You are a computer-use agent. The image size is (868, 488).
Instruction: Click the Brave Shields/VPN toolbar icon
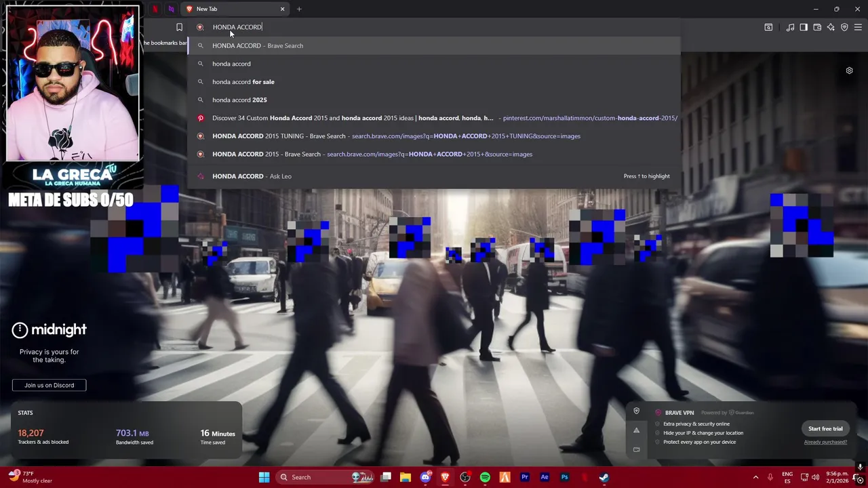844,27
